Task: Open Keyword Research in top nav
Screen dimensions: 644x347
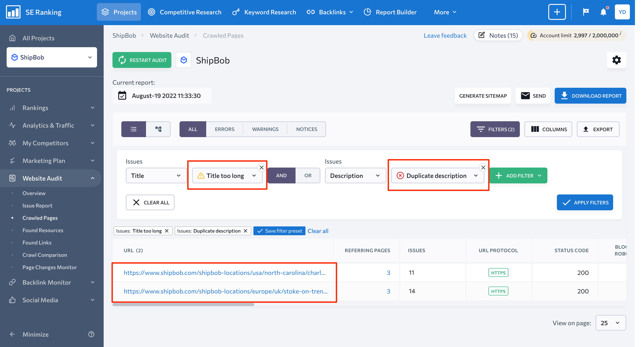Action: (264, 12)
